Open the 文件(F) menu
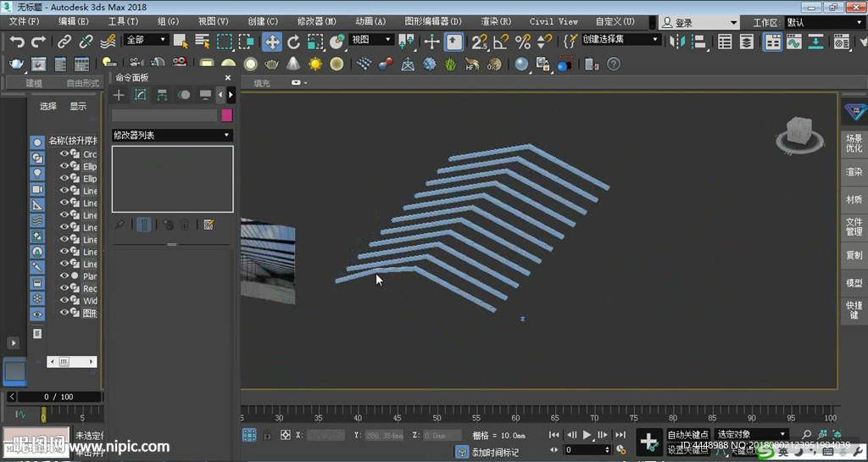The height and width of the screenshot is (462, 868). [24, 21]
